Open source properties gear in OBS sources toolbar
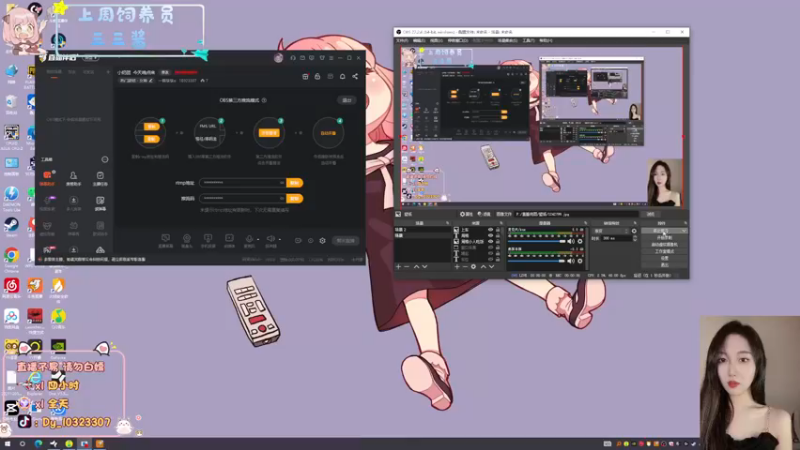Viewport: 800px width, 450px height. tap(473, 266)
